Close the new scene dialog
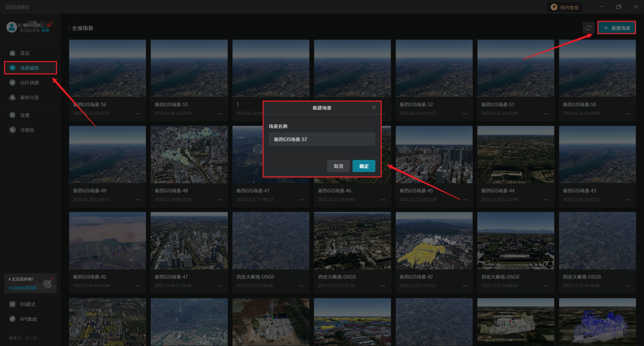This screenshot has width=644, height=346. pos(374,107)
